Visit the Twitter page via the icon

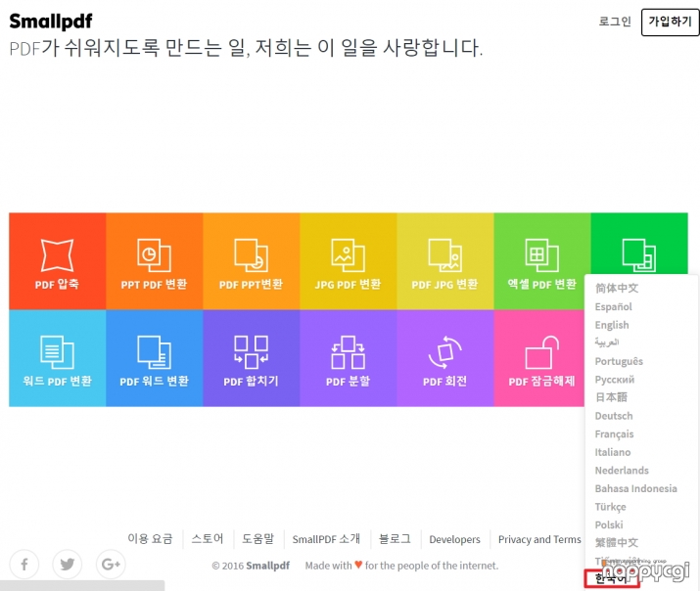tap(67, 565)
